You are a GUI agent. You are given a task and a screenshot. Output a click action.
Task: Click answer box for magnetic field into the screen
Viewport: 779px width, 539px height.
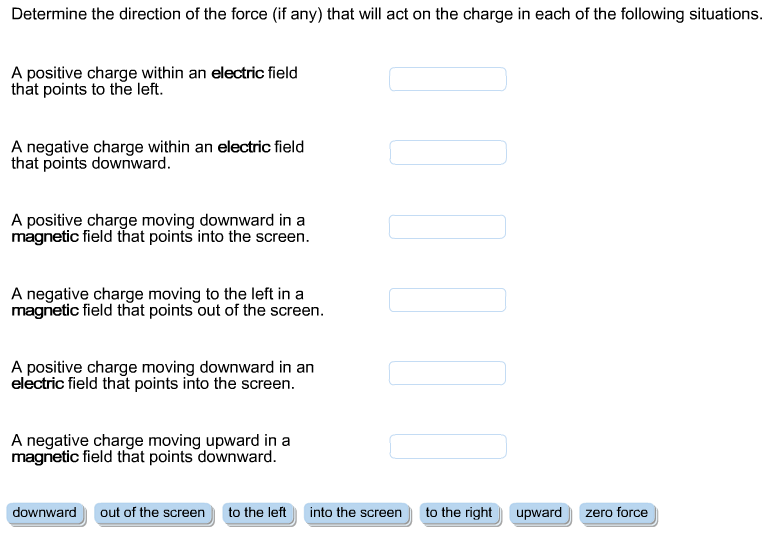point(447,227)
